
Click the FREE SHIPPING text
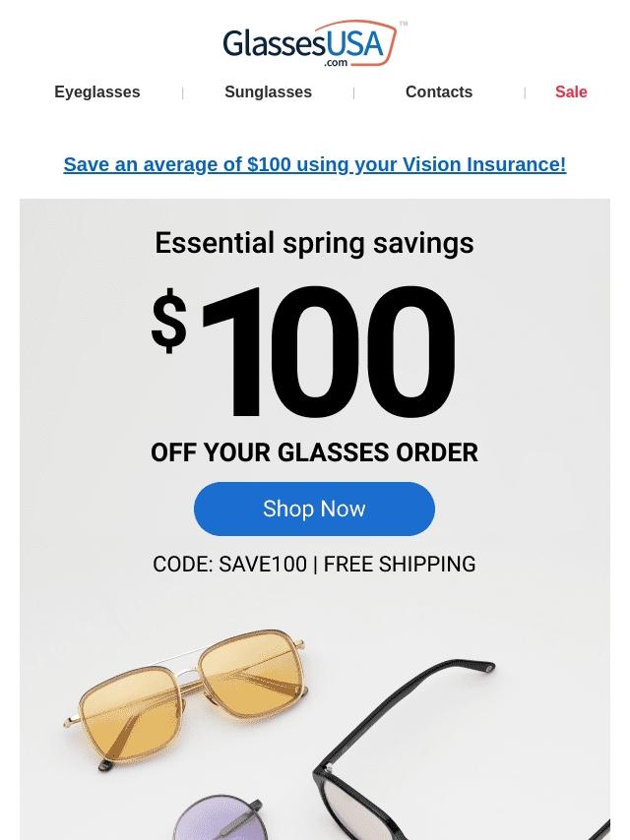click(400, 565)
